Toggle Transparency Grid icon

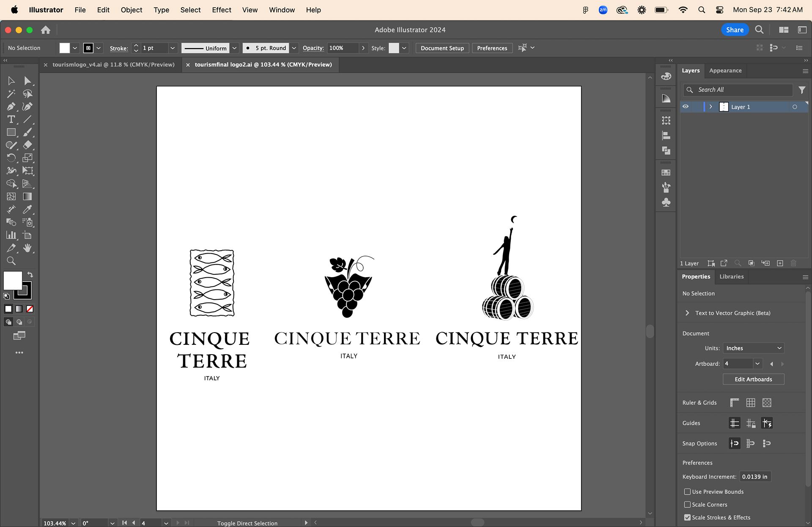(767, 403)
